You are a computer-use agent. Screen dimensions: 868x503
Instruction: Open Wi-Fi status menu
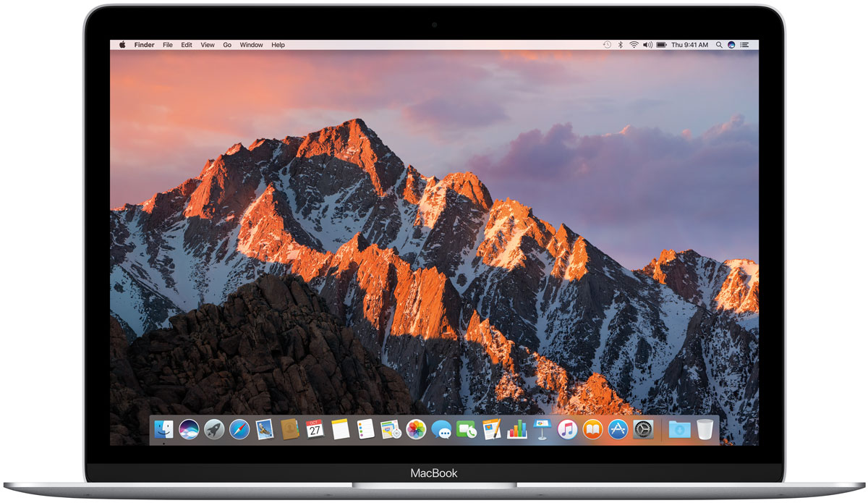click(x=634, y=45)
